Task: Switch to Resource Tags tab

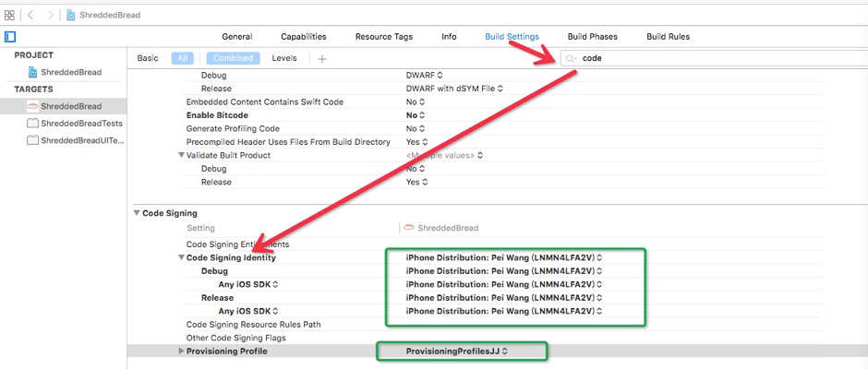Action: click(383, 37)
